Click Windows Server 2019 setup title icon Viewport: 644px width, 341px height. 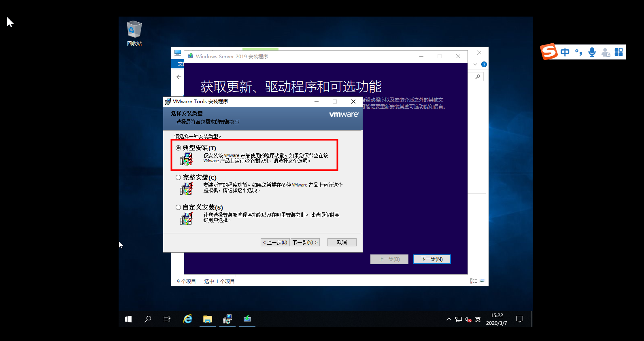tap(191, 56)
